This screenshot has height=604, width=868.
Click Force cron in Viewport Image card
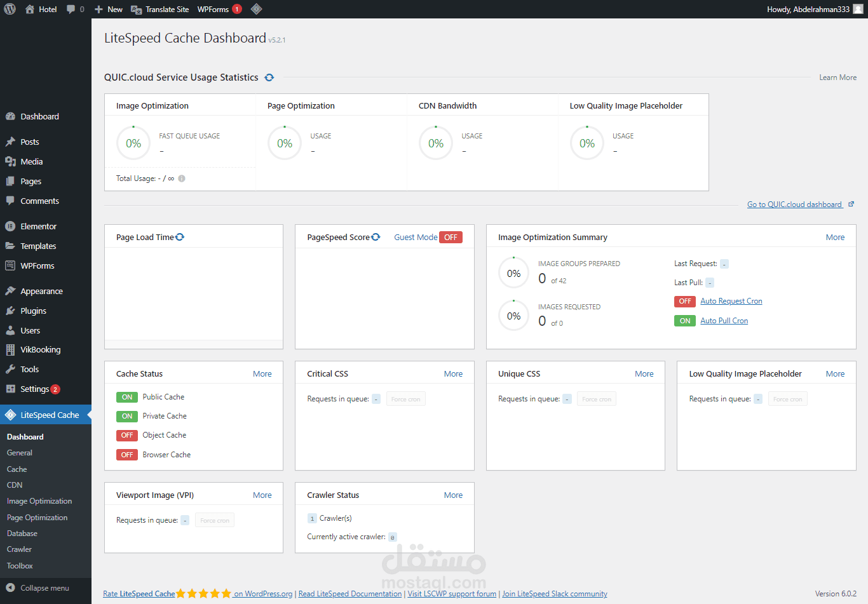(215, 520)
